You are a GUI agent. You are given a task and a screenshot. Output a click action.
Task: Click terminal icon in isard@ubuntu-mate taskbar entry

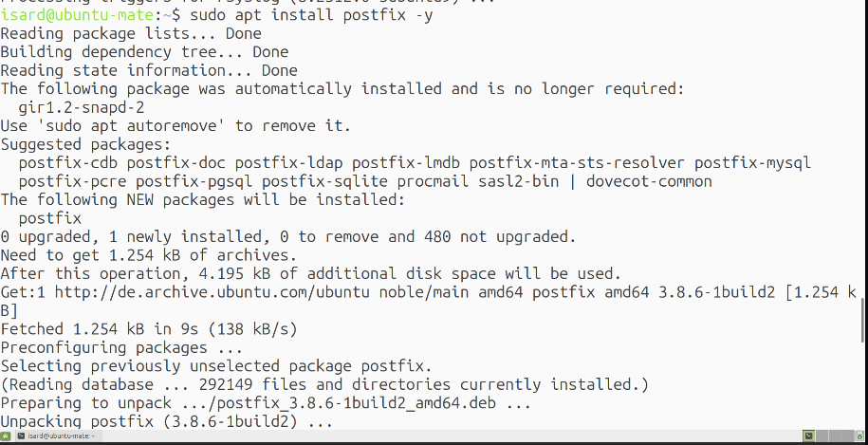[x=21, y=436]
